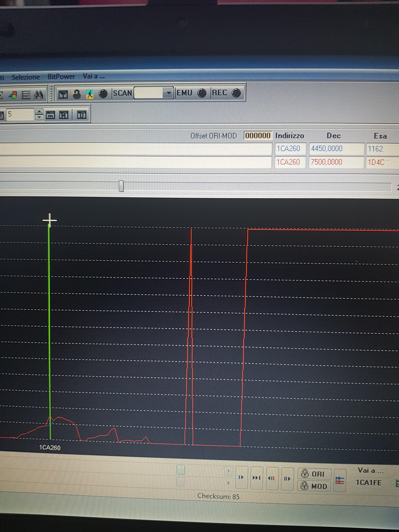Click the skip to last difference button

(257, 478)
